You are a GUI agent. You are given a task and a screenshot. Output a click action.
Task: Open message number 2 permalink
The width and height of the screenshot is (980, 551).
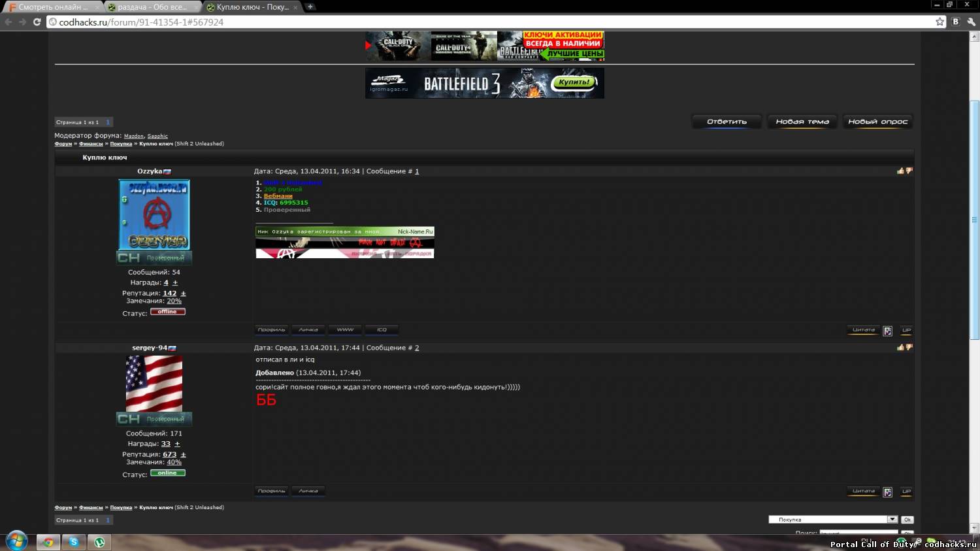(x=417, y=348)
